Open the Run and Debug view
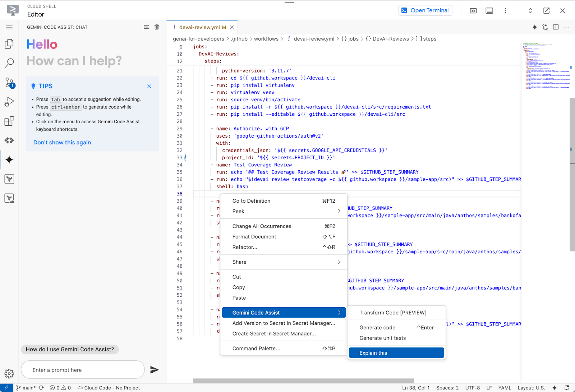Image resolution: width=575 pixels, height=392 pixels. [9, 102]
